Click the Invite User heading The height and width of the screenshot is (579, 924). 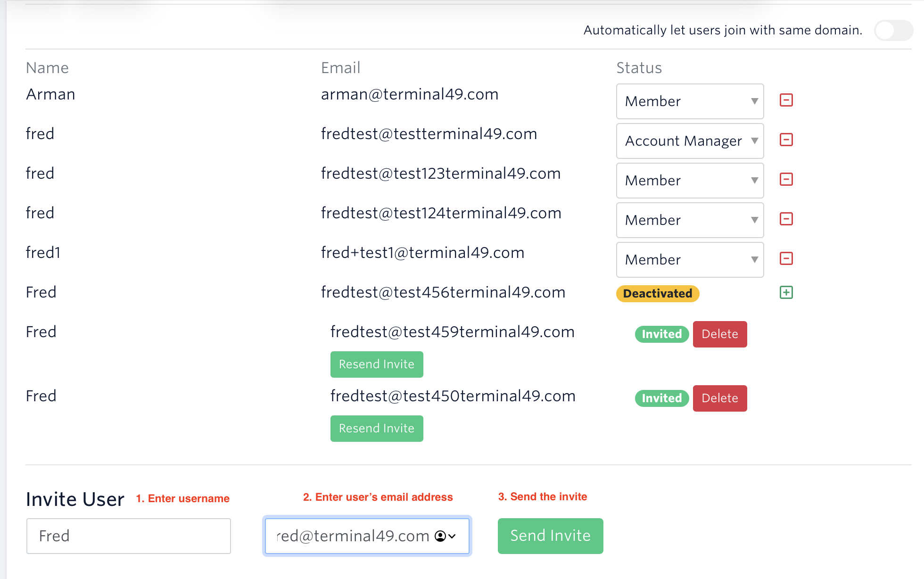pos(75,499)
